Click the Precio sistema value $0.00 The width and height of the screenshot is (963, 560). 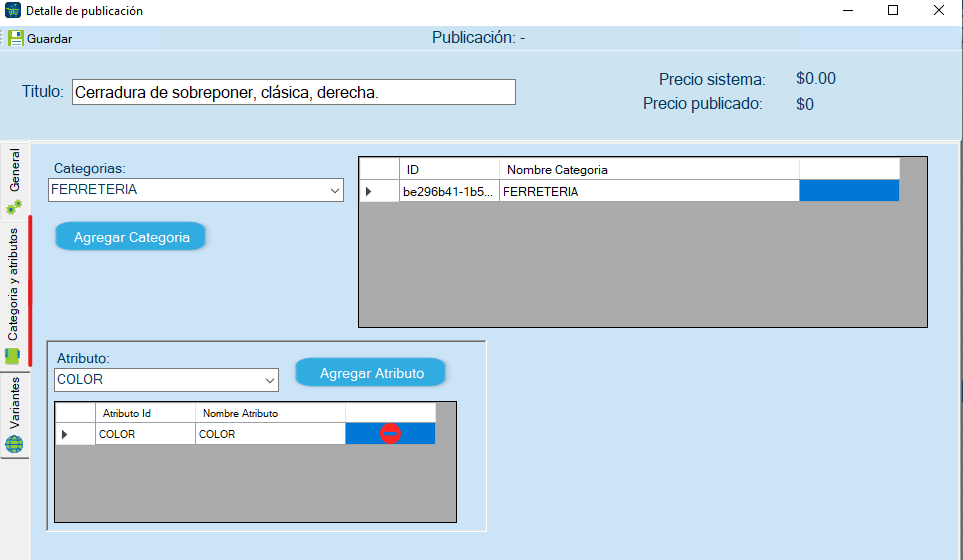816,79
